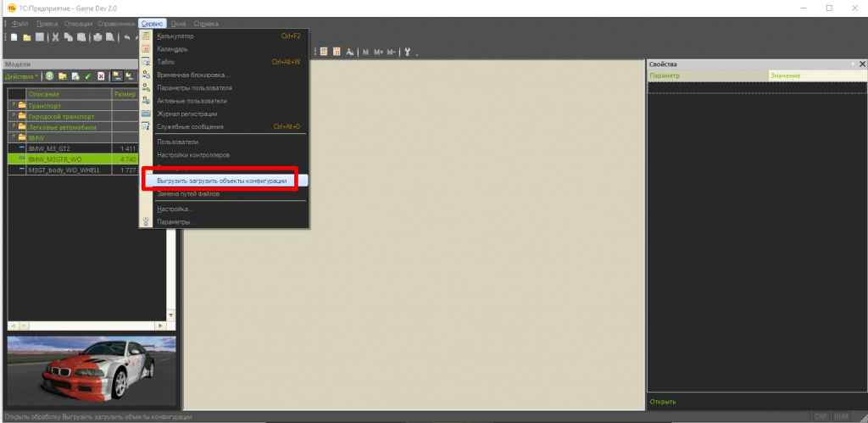Choose Табло from the Сервис menu

224,62
